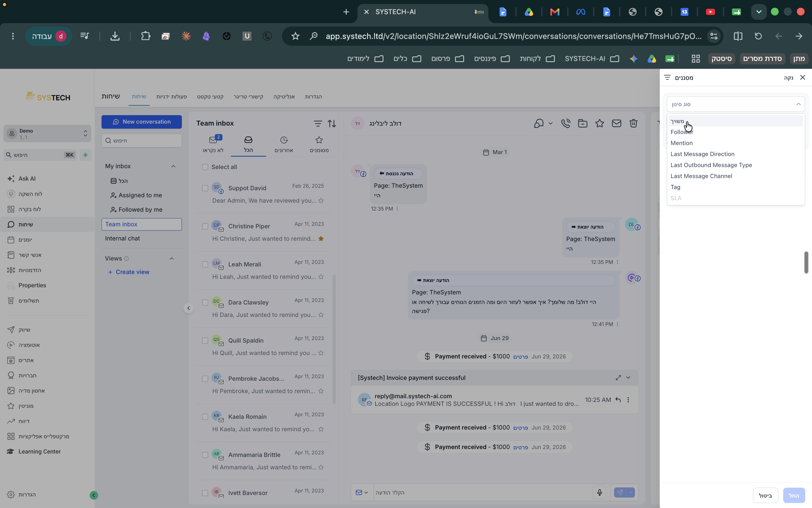
Task: Click the microphone icon in message composer
Action: point(600,492)
